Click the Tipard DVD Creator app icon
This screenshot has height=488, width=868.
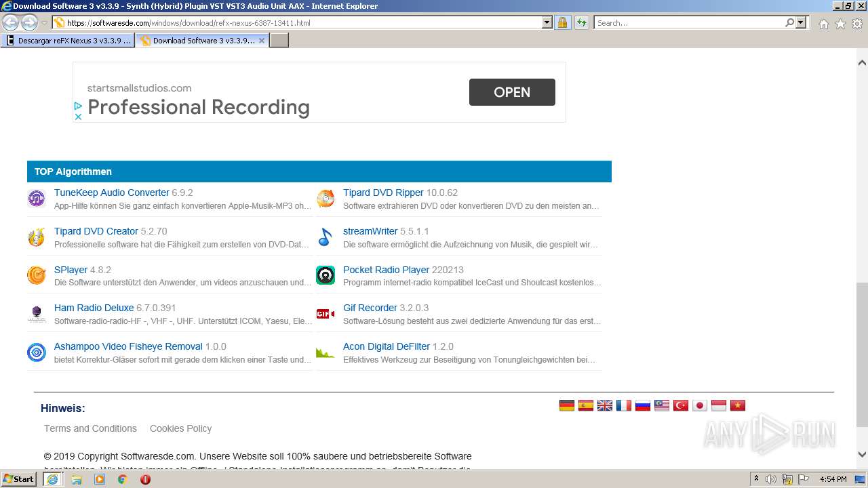(36, 237)
